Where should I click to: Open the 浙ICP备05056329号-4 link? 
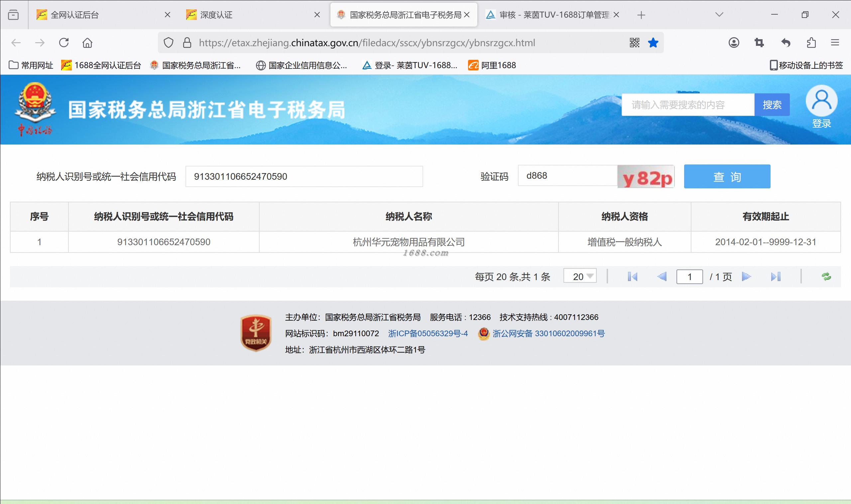(428, 334)
